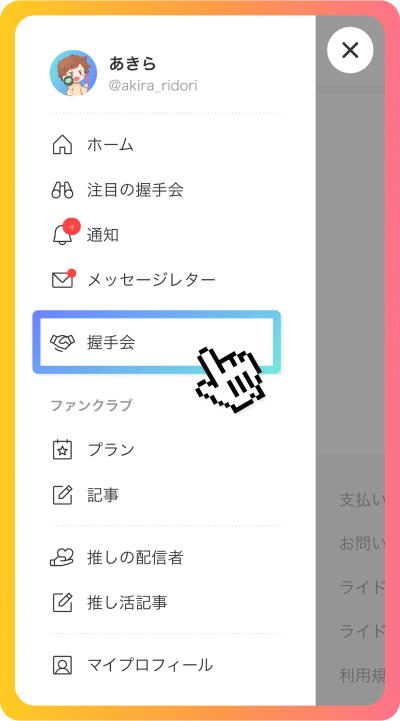This screenshot has width=400, height=721.
Task: Click the heart-in-hand icon for 推しの配信者
Action: tap(62, 557)
